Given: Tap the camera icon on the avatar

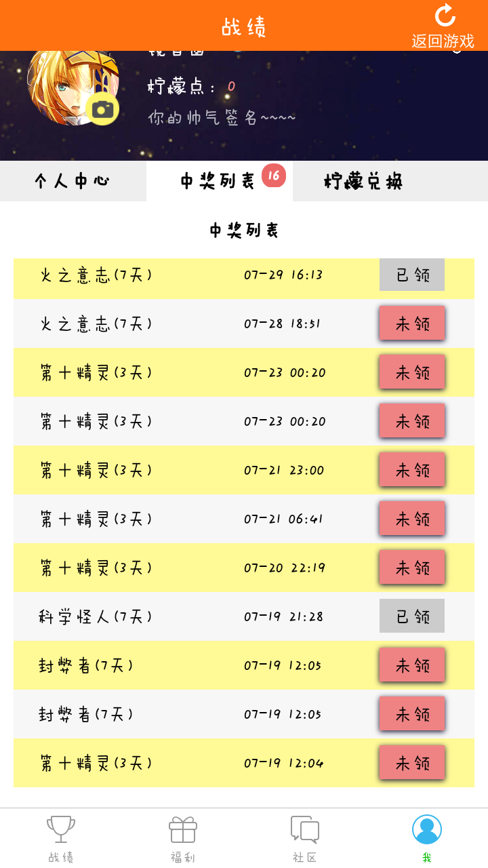Looking at the screenshot, I should [x=102, y=109].
